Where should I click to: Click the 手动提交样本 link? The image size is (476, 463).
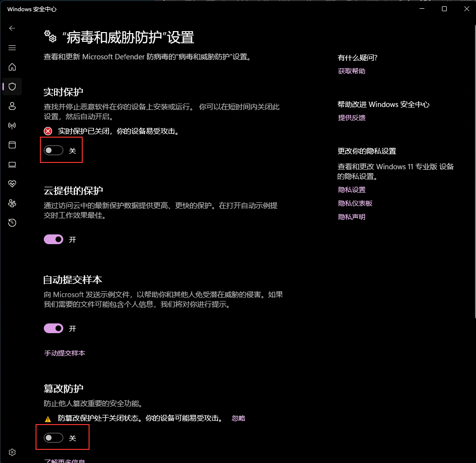[x=65, y=353]
